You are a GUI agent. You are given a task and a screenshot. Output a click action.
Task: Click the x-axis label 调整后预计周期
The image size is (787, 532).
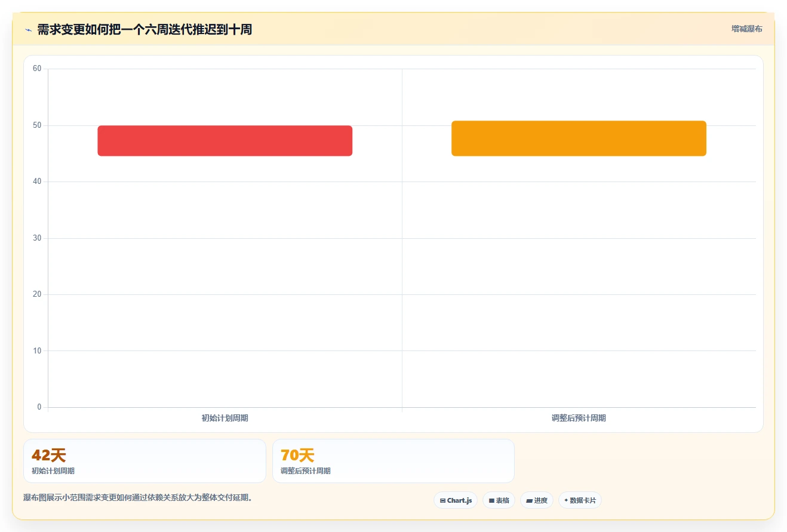click(579, 418)
